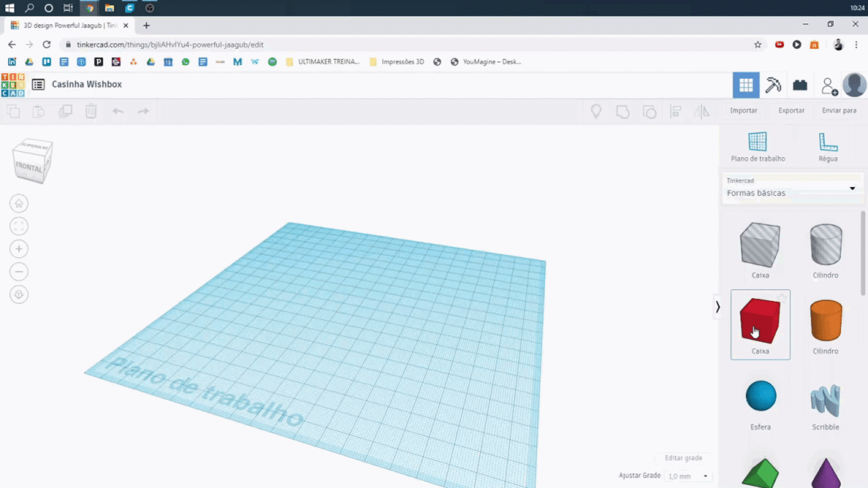
Task: Click the Enviar para button
Action: pyautogui.click(x=839, y=111)
